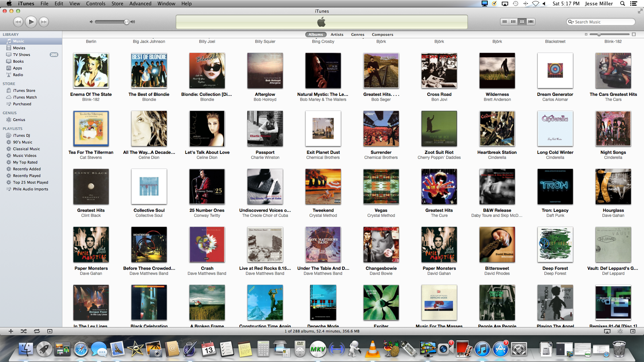
Task: Adjust the album artwork size slider
Action: 609,34
